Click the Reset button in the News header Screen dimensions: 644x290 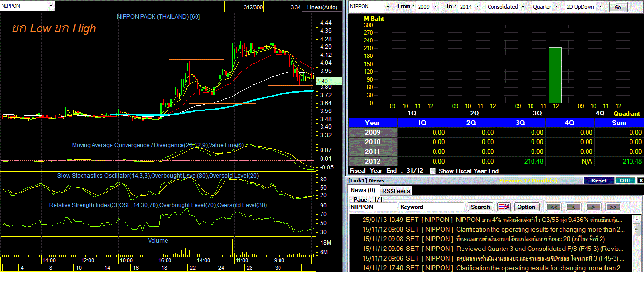(599, 180)
